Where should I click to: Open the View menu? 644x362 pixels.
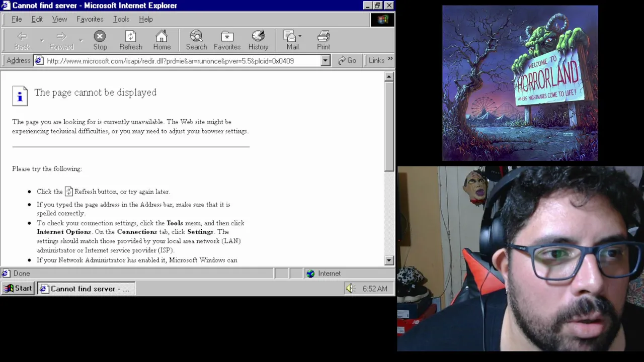pyautogui.click(x=59, y=19)
